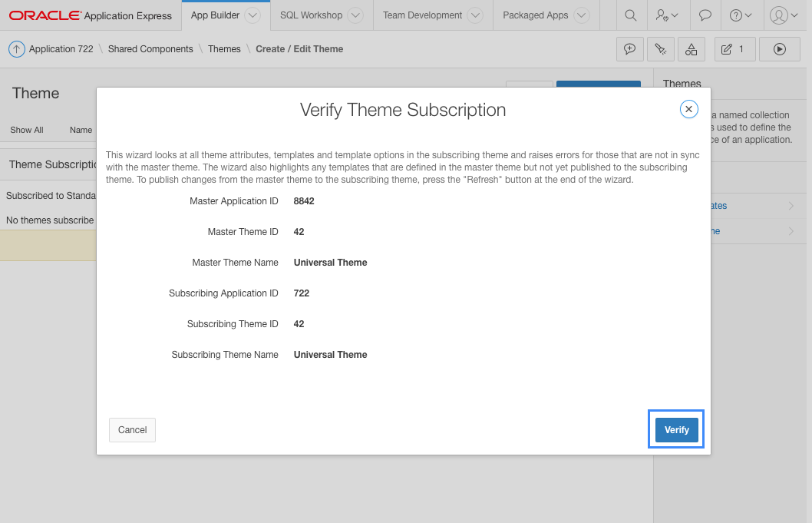Open the search icon in header
Screen dimensions: 812x523
click(630, 15)
